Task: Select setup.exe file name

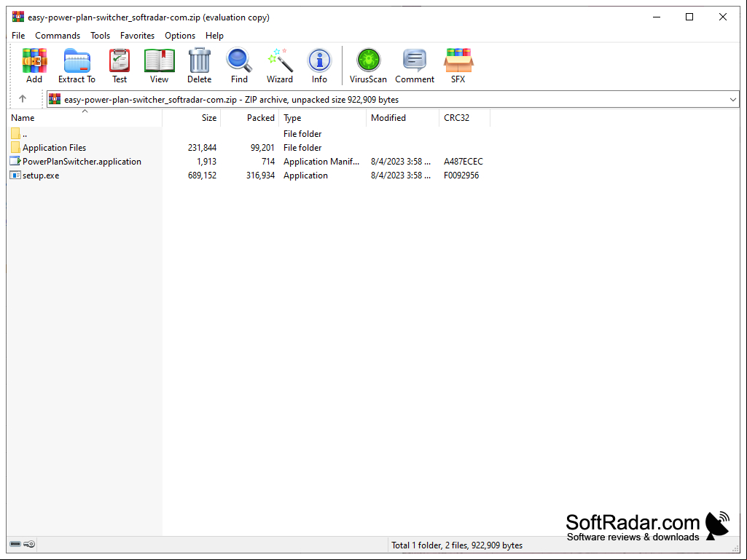Action: [x=41, y=176]
